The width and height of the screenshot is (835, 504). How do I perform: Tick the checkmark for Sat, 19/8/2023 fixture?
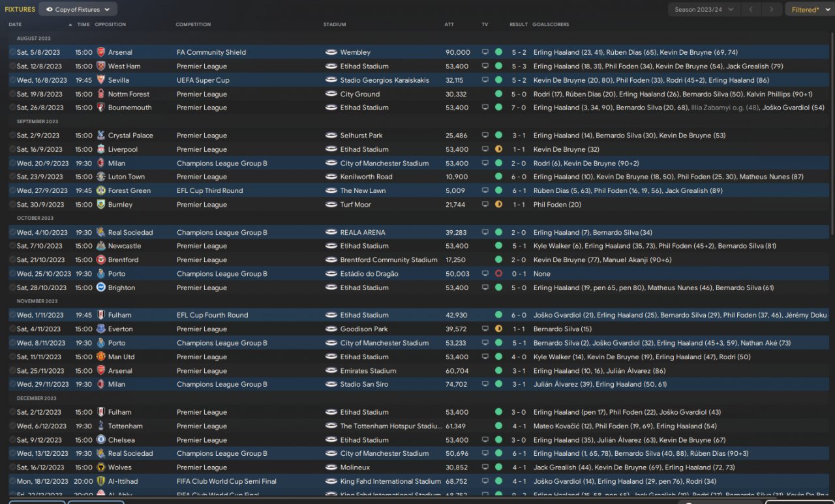pyautogui.click(x=12, y=94)
